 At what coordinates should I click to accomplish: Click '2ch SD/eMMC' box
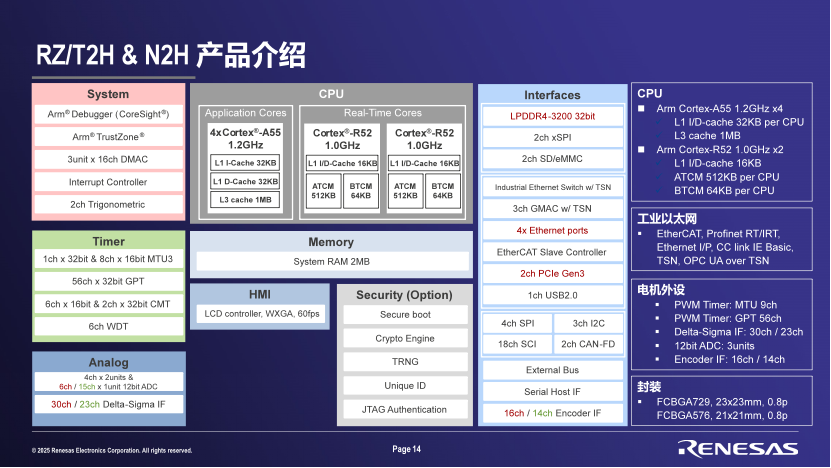552,158
